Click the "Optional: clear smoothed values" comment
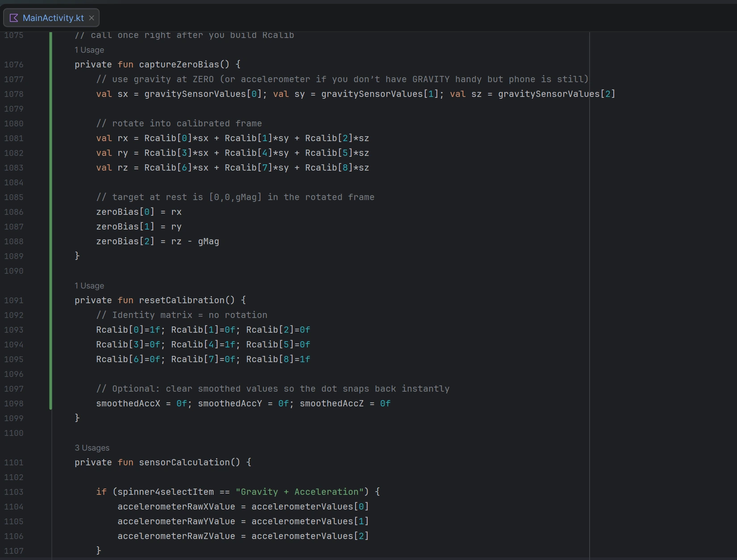 [273, 389]
